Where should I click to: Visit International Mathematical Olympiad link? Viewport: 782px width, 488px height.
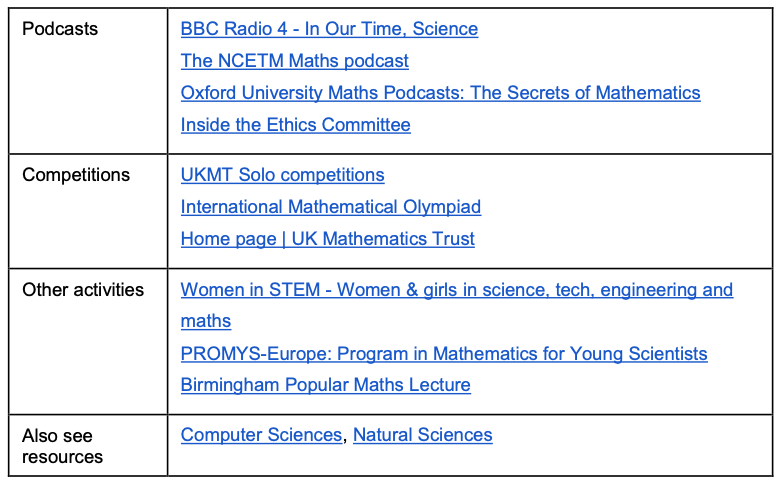pyautogui.click(x=331, y=207)
